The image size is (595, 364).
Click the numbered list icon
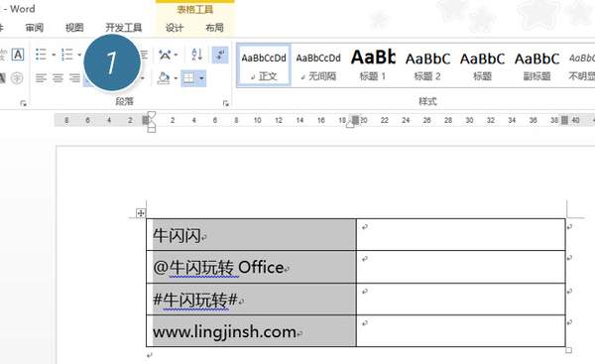[67, 55]
